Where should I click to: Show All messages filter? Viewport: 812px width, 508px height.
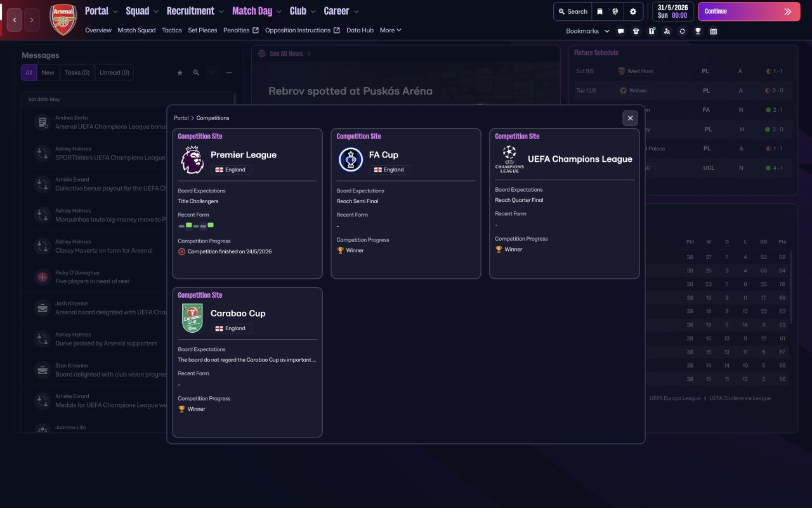[x=29, y=72]
